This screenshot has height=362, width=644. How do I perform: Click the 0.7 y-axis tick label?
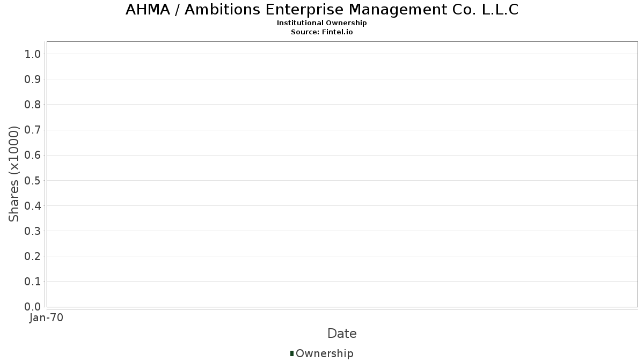pyautogui.click(x=33, y=130)
